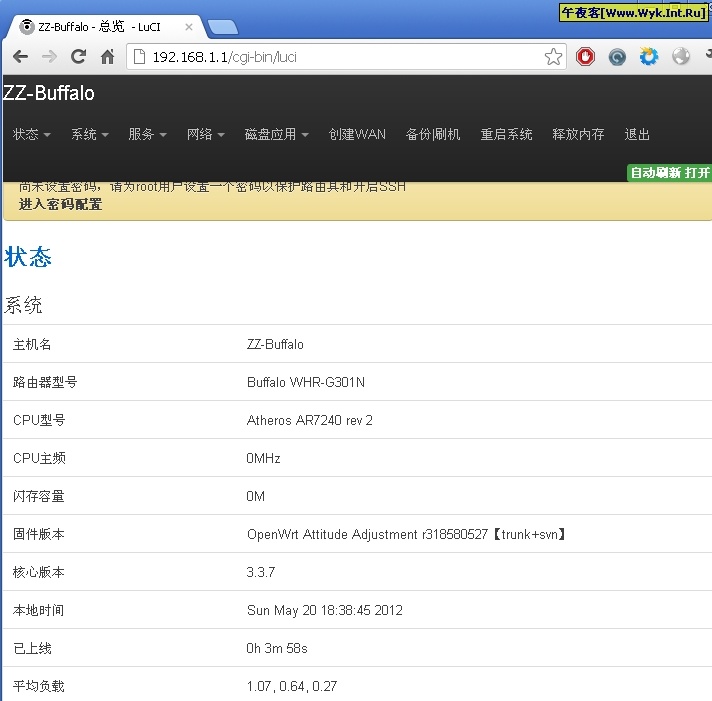The image size is (712, 701).
Task: Expand the 服务 dropdown menu
Action: click(x=147, y=134)
